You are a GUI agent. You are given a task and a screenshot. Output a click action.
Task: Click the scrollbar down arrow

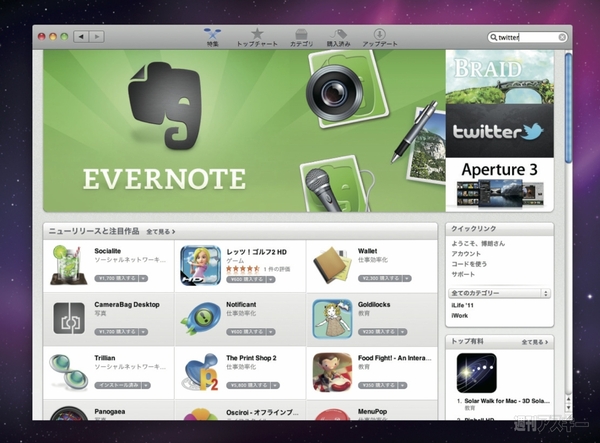coord(568,408)
